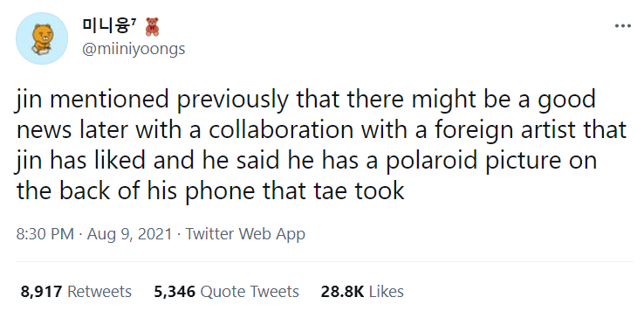View the 8,917 Retweets list

tap(76, 292)
